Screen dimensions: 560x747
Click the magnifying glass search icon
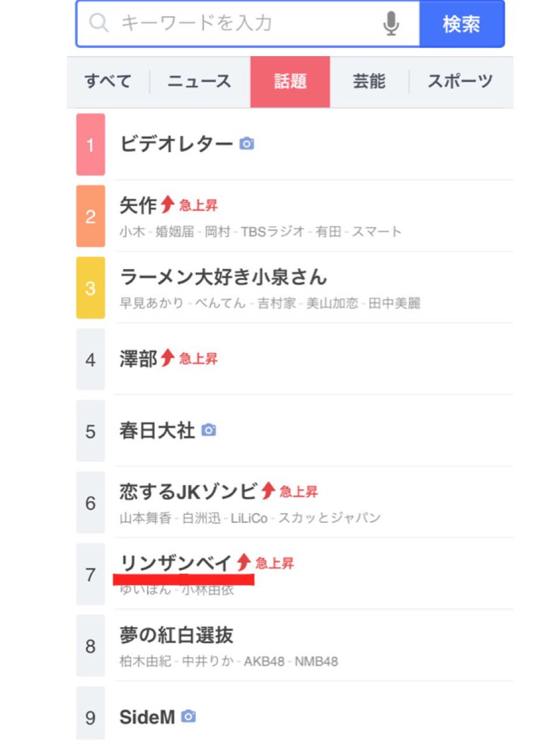point(98,24)
